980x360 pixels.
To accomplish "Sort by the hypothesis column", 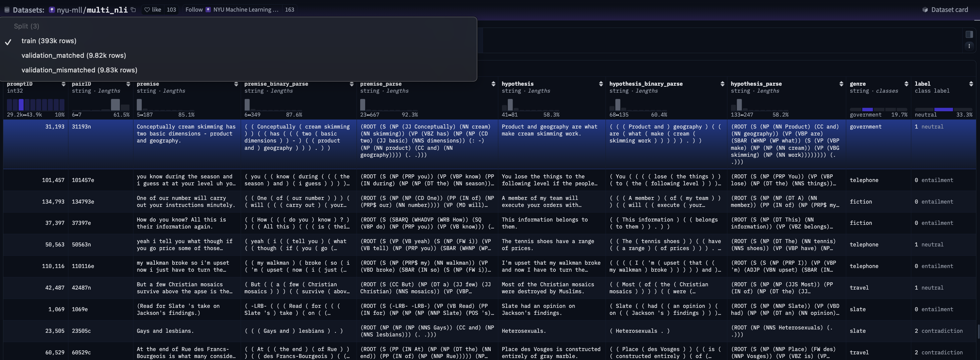I will coord(601,84).
